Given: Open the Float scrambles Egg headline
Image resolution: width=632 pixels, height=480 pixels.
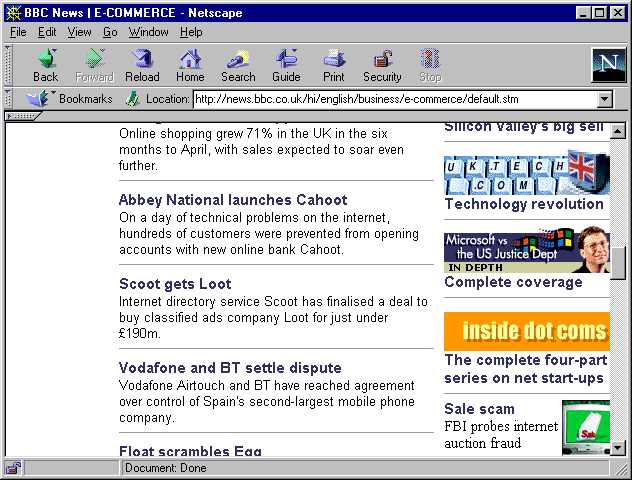Looking at the screenshot, I should [x=190, y=451].
